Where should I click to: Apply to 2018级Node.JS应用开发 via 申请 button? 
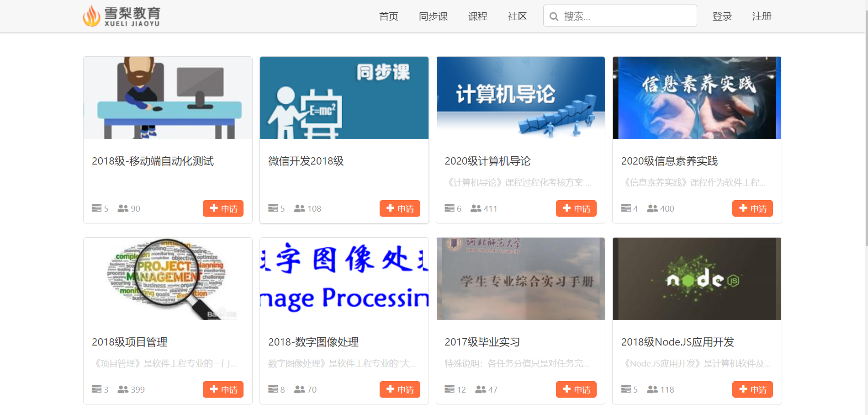(x=752, y=389)
